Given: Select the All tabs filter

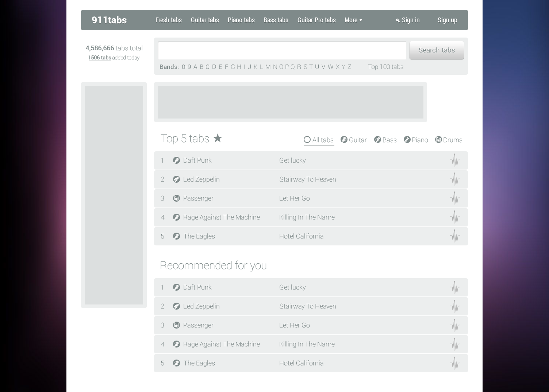Looking at the screenshot, I should (318, 140).
